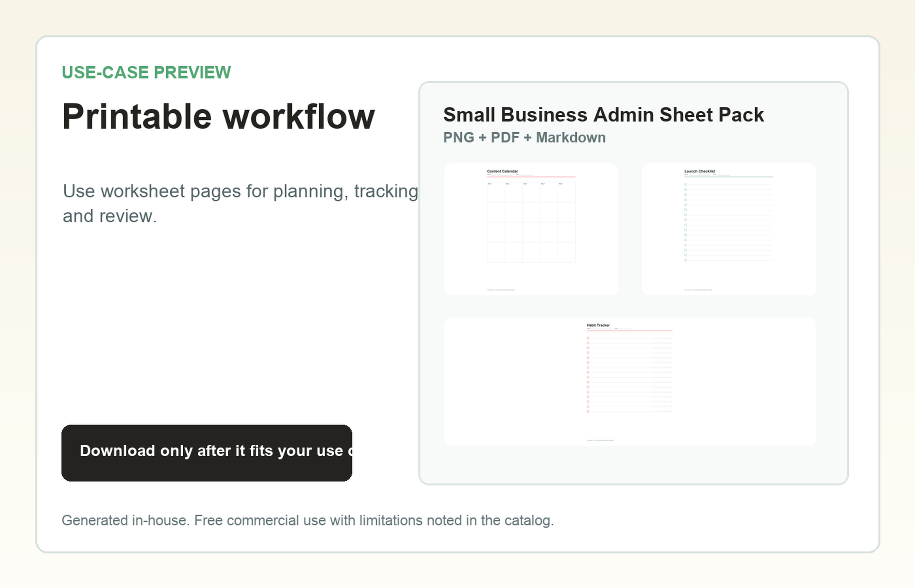The image size is (915, 588).
Task: Click the 'Generated in-house' license note
Action: [308, 520]
